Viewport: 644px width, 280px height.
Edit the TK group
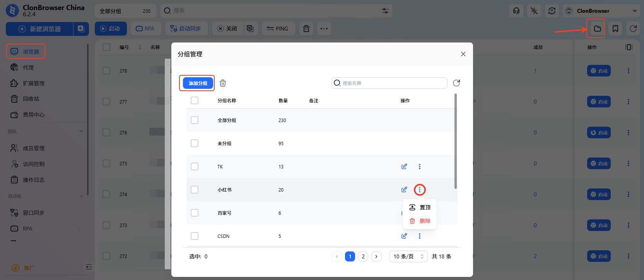pyautogui.click(x=404, y=166)
